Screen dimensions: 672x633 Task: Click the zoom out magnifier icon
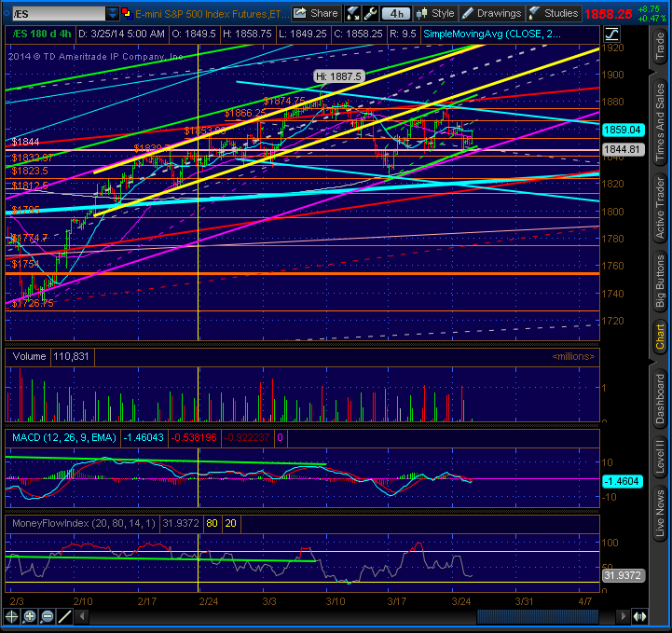tap(48, 617)
